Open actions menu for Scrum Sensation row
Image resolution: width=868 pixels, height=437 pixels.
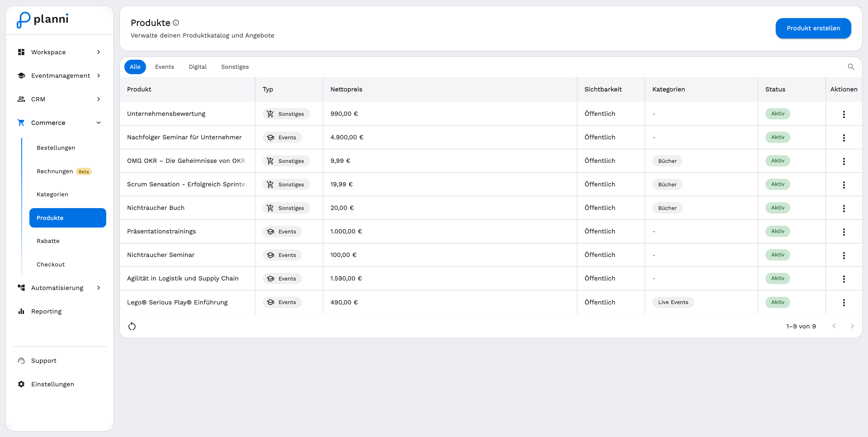coord(844,185)
